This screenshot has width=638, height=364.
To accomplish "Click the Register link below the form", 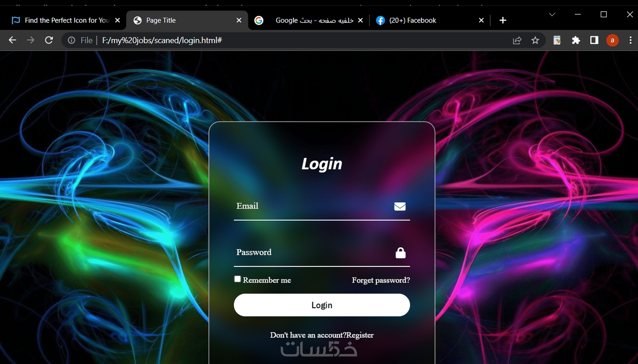I will (x=361, y=335).
